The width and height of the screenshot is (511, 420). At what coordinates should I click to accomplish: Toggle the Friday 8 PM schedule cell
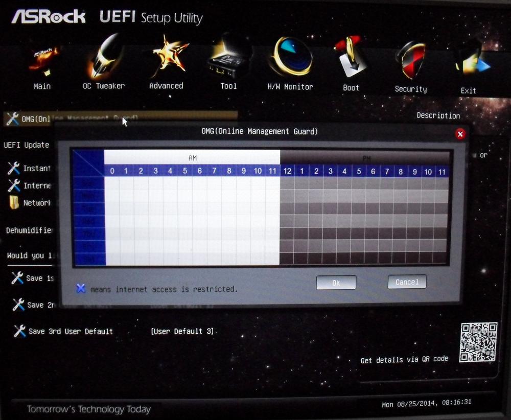click(400, 246)
